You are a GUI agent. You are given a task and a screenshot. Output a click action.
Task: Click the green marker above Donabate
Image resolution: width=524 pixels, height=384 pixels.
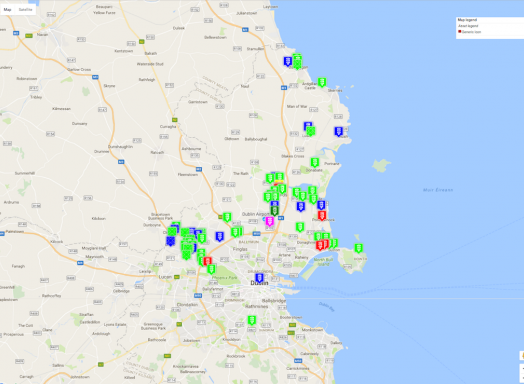[x=315, y=162]
